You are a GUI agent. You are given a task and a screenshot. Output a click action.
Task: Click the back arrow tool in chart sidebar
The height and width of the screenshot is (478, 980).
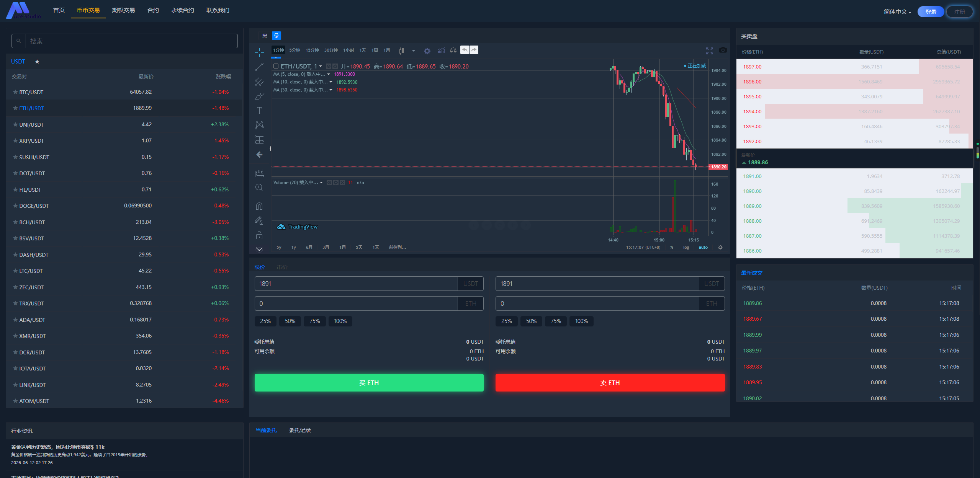coord(259,155)
